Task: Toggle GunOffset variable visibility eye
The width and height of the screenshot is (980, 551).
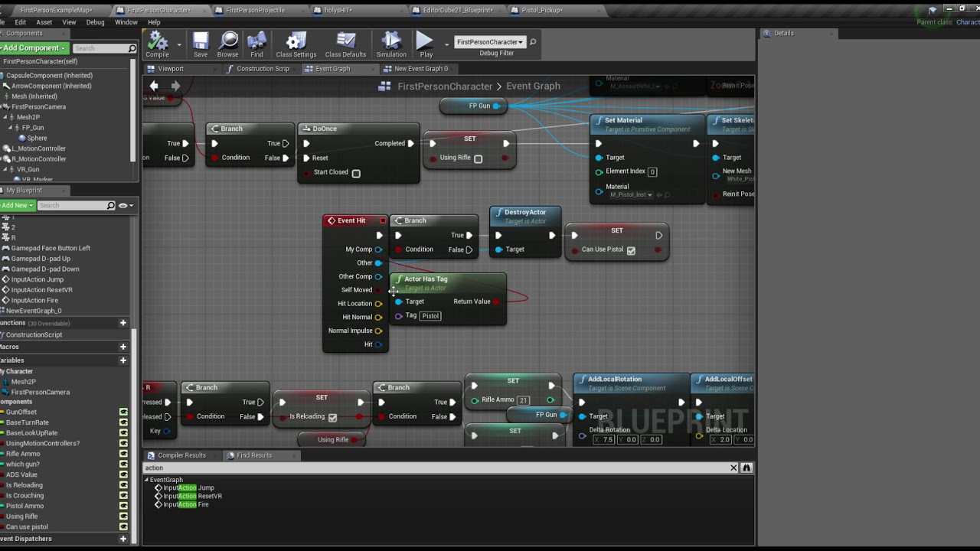Action: 123,412
